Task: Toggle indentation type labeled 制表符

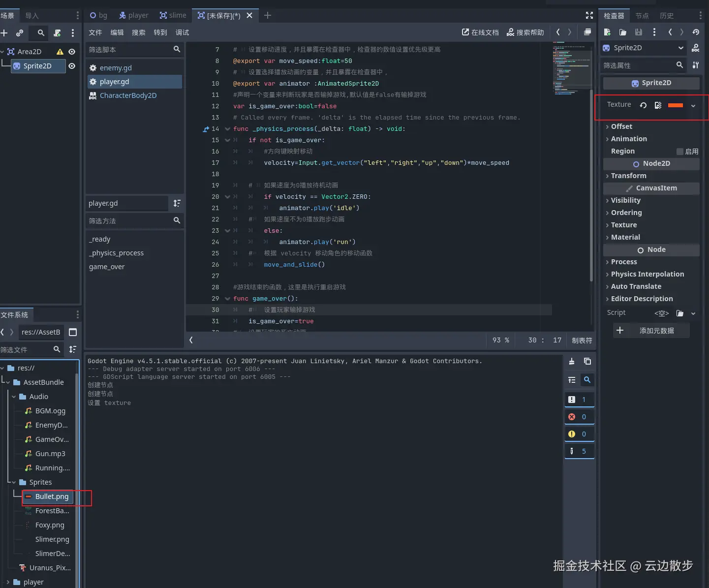Action: pyautogui.click(x=582, y=340)
